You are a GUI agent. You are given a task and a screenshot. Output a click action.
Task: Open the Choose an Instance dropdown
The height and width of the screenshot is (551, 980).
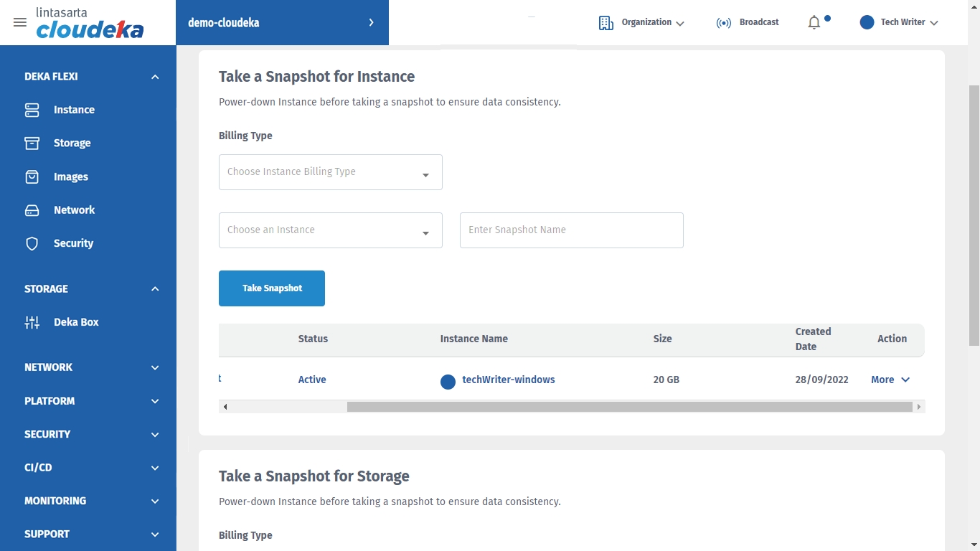(330, 230)
